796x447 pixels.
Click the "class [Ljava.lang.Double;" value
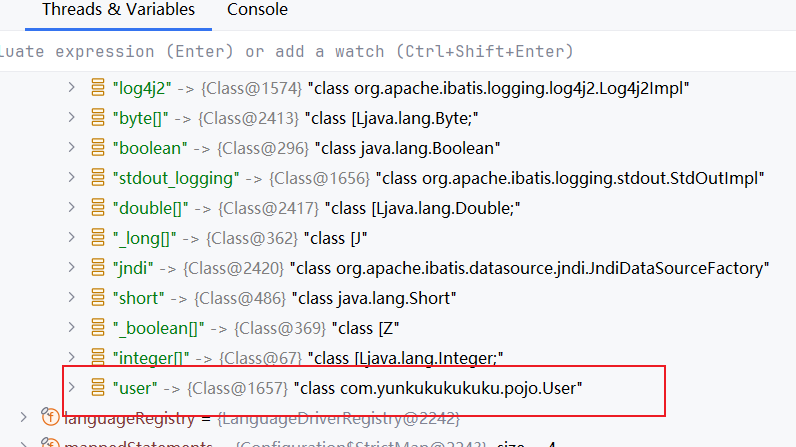(422, 208)
